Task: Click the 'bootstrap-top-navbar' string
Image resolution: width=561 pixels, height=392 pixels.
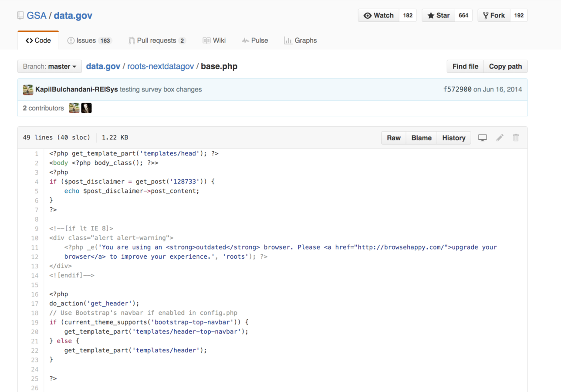Action: (x=193, y=322)
